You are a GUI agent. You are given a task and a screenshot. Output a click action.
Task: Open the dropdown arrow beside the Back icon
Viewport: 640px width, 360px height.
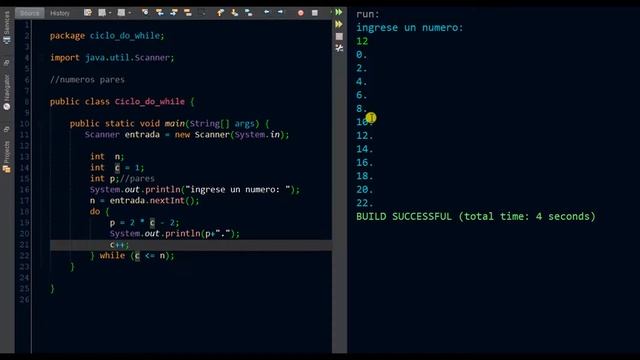pos(110,13)
